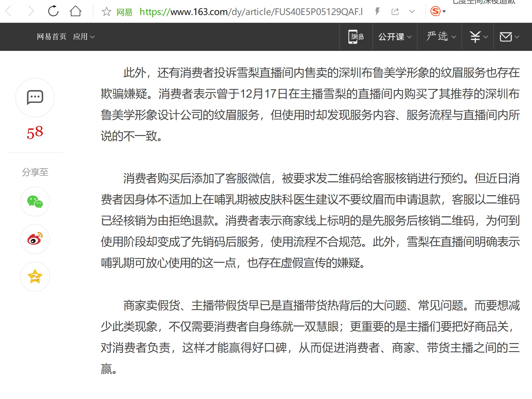Open the mail envelope icon menu
Viewport: 532px width, 399px height.
pyautogui.click(x=509, y=37)
